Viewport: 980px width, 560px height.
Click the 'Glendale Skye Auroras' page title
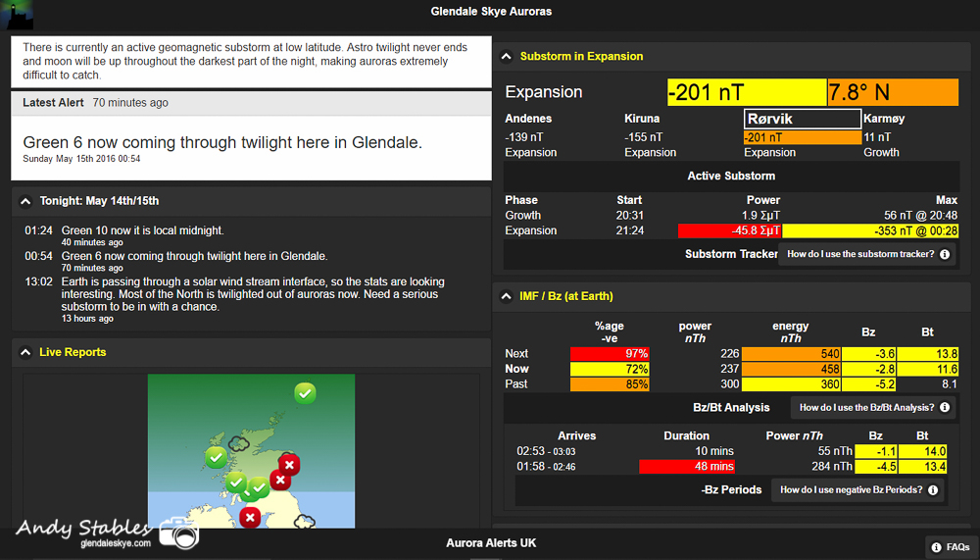[491, 11]
